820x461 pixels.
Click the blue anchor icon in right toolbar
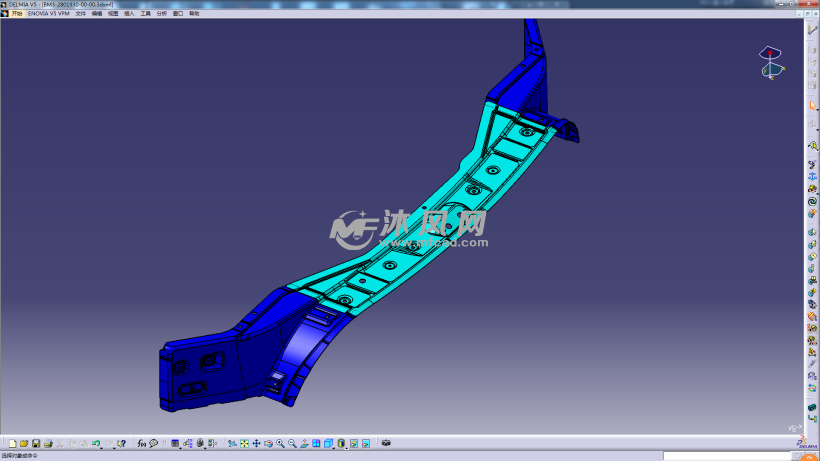click(812, 177)
